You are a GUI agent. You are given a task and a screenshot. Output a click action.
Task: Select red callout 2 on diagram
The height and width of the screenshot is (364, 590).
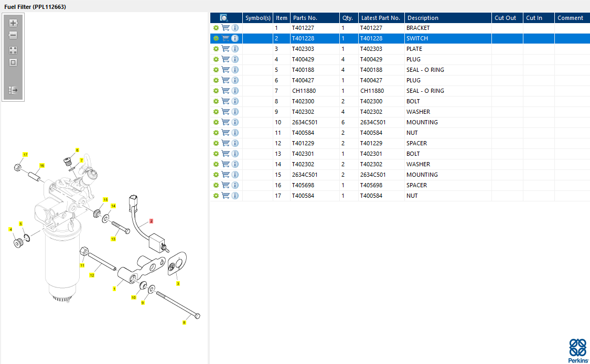click(151, 221)
